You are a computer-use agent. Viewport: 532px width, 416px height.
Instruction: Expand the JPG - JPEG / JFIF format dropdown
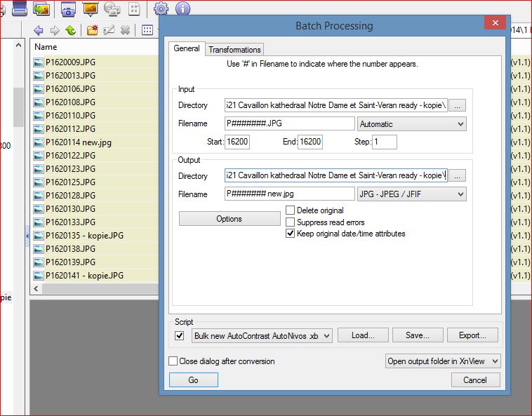pos(411,194)
